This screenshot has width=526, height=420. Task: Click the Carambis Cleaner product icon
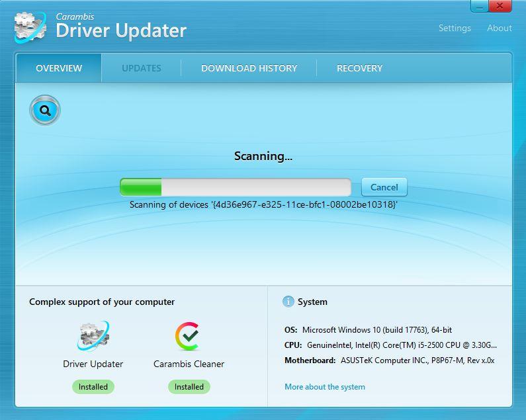[x=188, y=336]
